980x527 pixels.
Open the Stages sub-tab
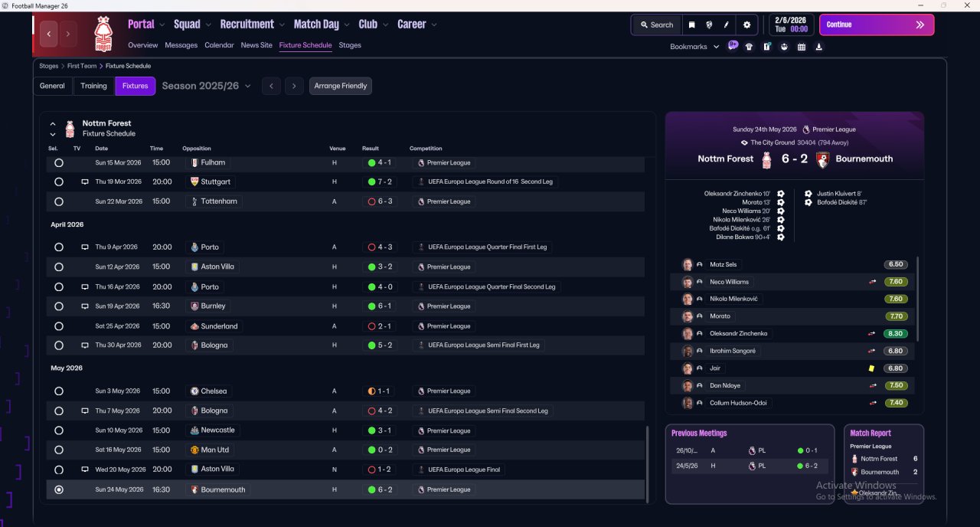click(350, 45)
